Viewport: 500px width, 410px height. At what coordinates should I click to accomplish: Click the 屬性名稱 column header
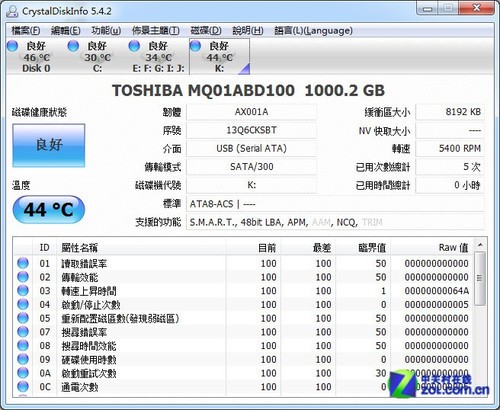point(141,247)
